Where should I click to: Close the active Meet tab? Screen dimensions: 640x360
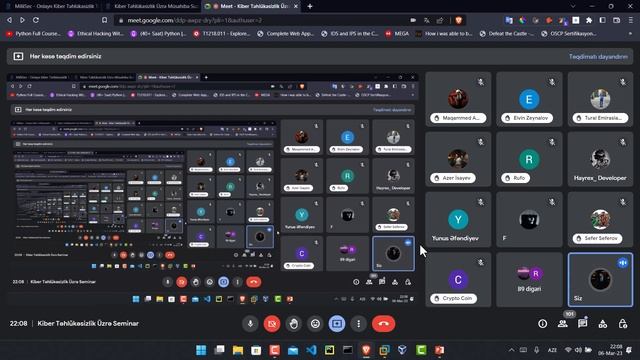tap(296, 6)
